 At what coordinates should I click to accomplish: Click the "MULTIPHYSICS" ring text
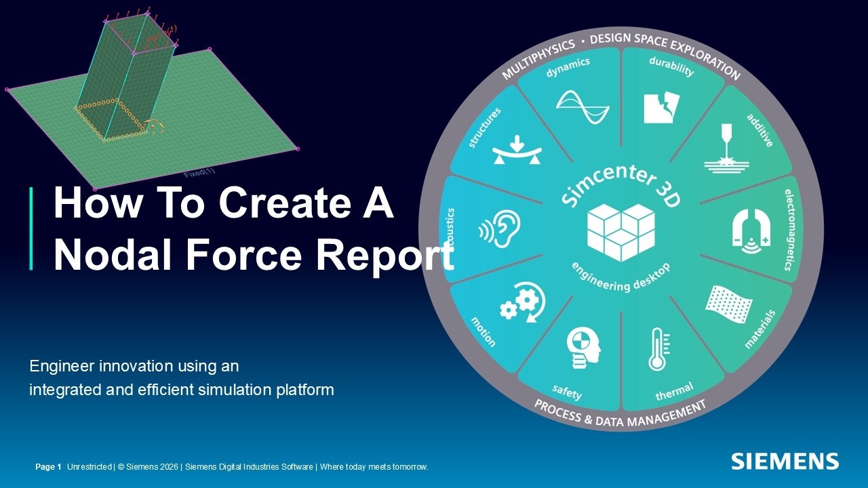[538, 60]
